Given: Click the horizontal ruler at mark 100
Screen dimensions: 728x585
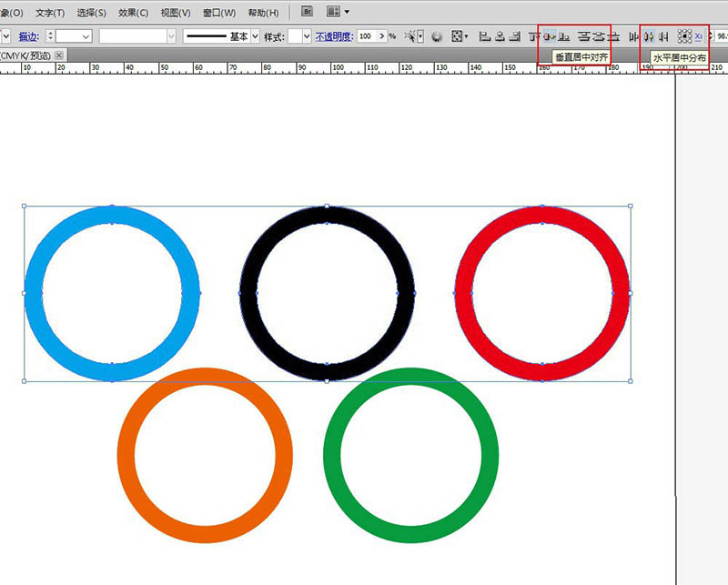Looking at the screenshot, I should [x=338, y=68].
